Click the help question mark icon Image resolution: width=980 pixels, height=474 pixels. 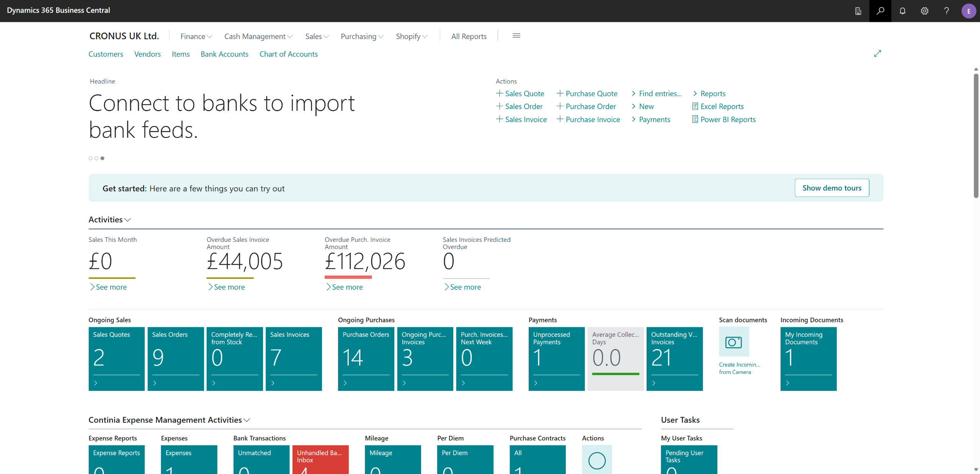tap(946, 11)
